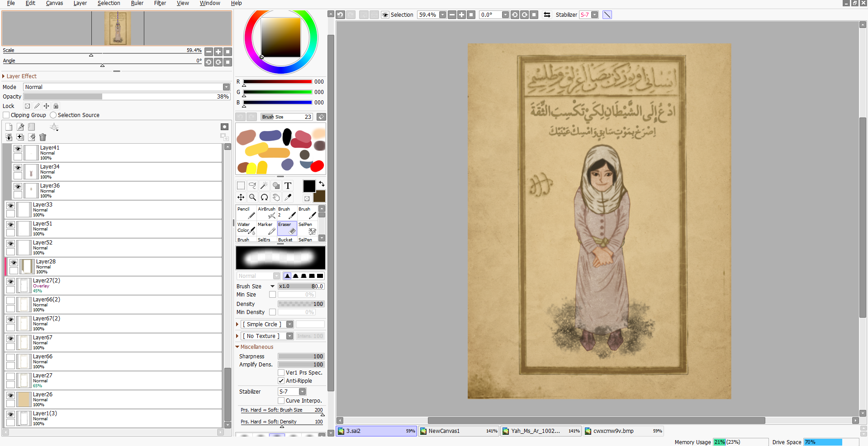The width and height of the screenshot is (868, 446).
Task: Select Layer33 in the layer list
Action: click(x=113, y=210)
